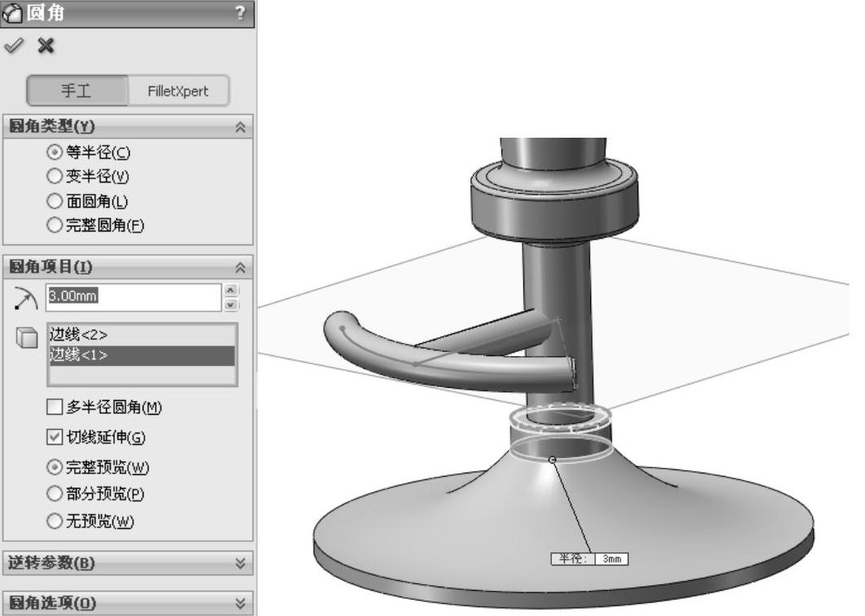Expand the 圆角选项 section

tap(240, 603)
